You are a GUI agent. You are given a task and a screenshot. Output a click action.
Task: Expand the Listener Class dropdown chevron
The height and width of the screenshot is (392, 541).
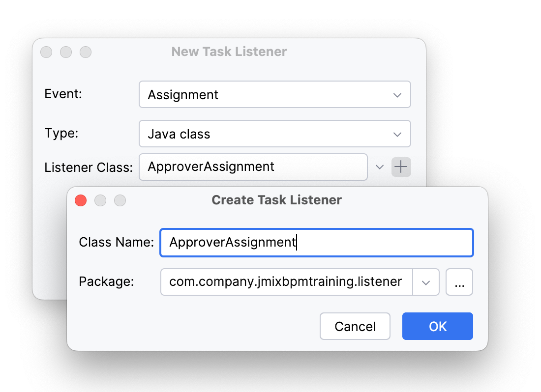pyautogui.click(x=379, y=167)
